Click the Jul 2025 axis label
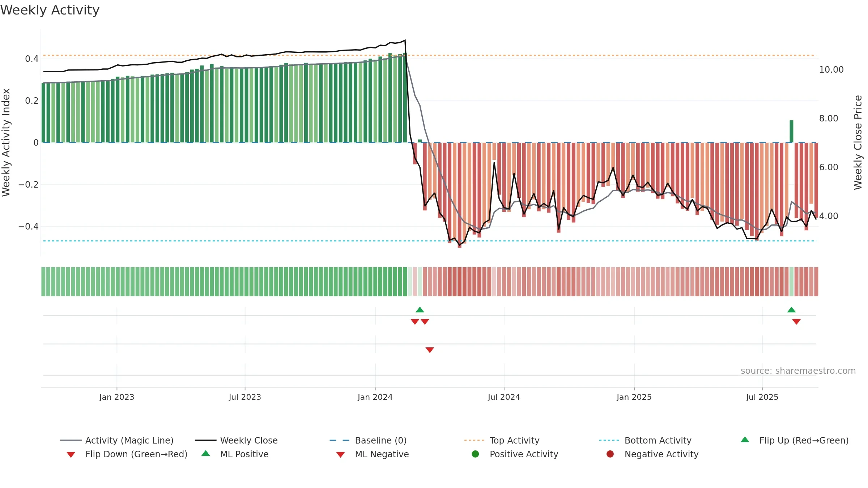Viewport: 868px width, 488px height. (762, 397)
